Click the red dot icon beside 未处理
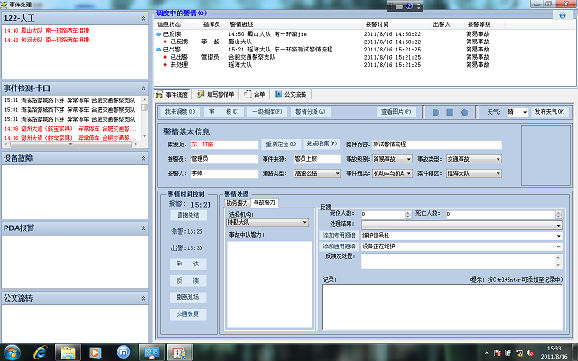578x361 pixels. pos(166,65)
